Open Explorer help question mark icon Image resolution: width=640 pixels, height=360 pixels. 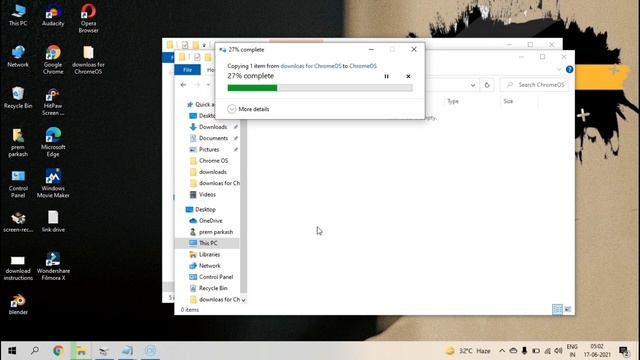[x=569, y=70]
